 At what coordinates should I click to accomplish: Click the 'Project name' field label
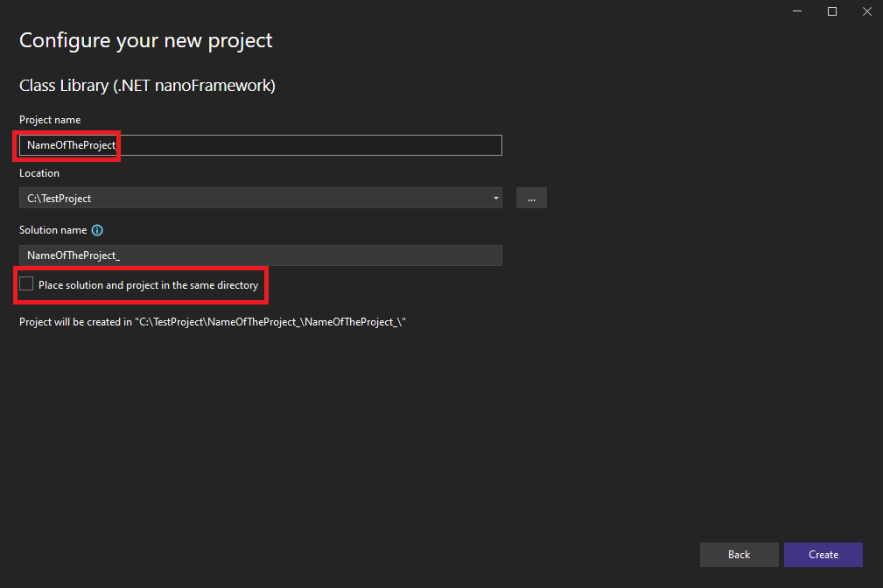pos(50,120)
